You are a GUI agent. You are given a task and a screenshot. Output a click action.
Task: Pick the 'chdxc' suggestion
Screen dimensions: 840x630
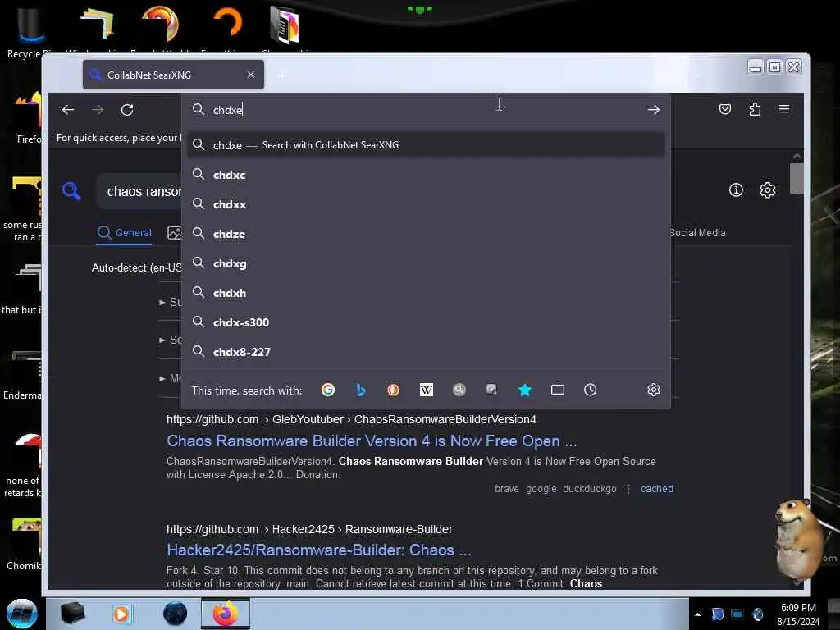(426, 175)
